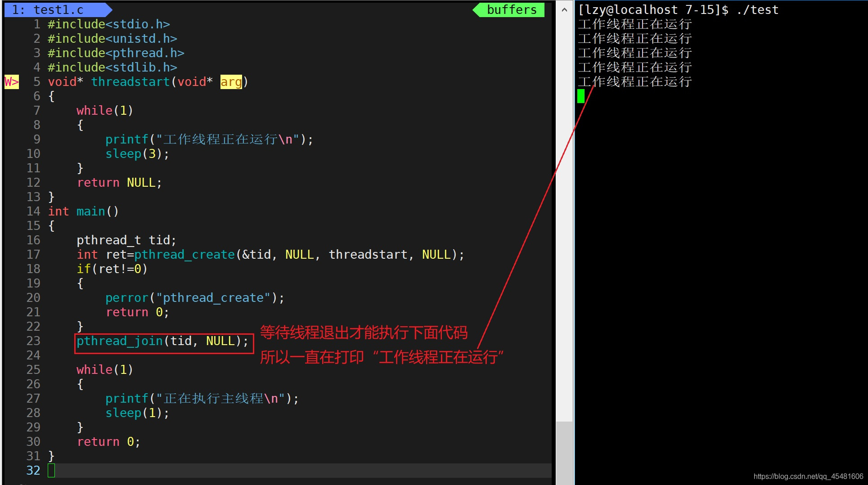This screenshot has width=868, height=485.
Task: Click the scrollbar up arrow
Action: click(564, 9)
